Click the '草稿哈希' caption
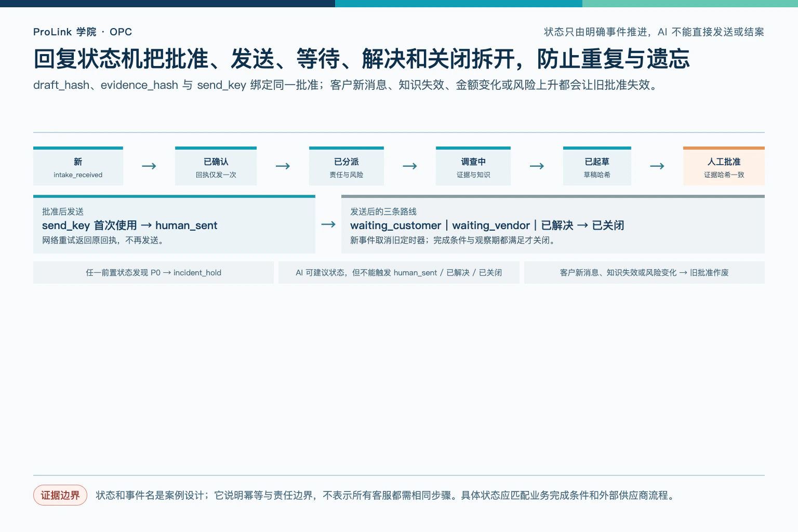This screenshot has width=798, height=532. pyautogui.click(x=597, y=175)
